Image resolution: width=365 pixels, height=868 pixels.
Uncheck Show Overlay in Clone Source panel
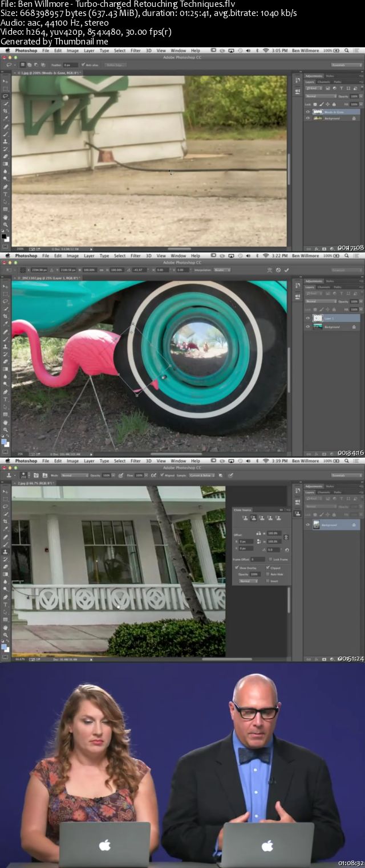coord(237,567)
